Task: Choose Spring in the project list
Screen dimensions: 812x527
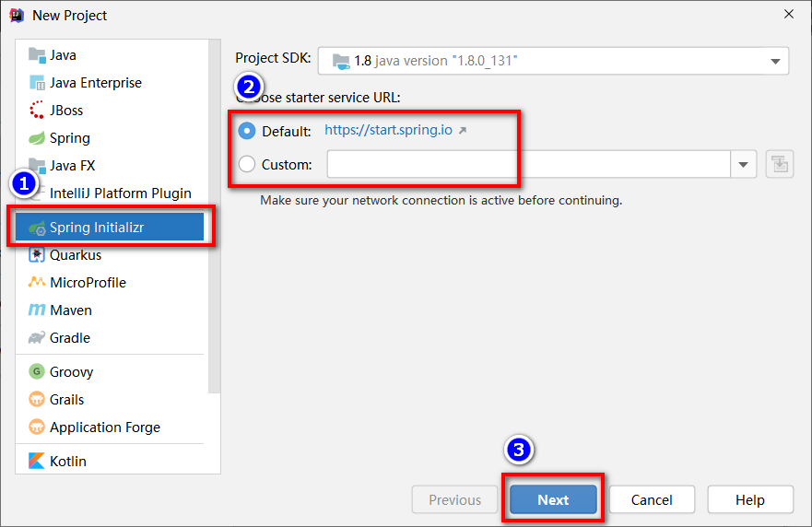Action: (x=110, y=138)
